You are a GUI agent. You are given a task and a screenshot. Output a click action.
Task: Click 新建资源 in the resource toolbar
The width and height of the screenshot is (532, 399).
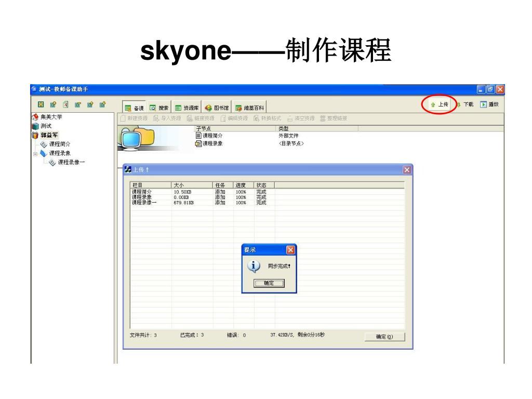click(134, 118)
